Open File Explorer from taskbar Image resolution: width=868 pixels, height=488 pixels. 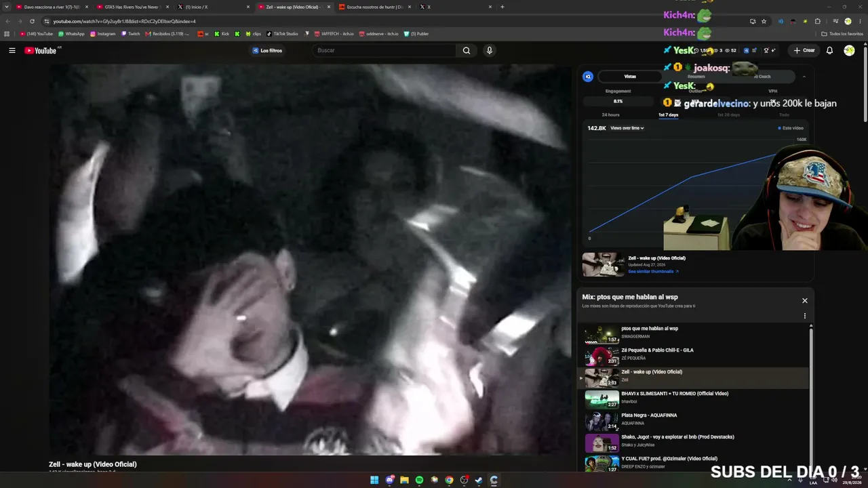tap(404, 480)
